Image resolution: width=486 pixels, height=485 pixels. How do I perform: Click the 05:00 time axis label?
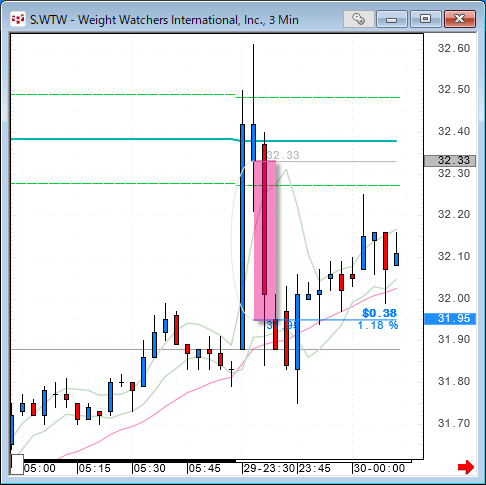click(x=40, y=468)
